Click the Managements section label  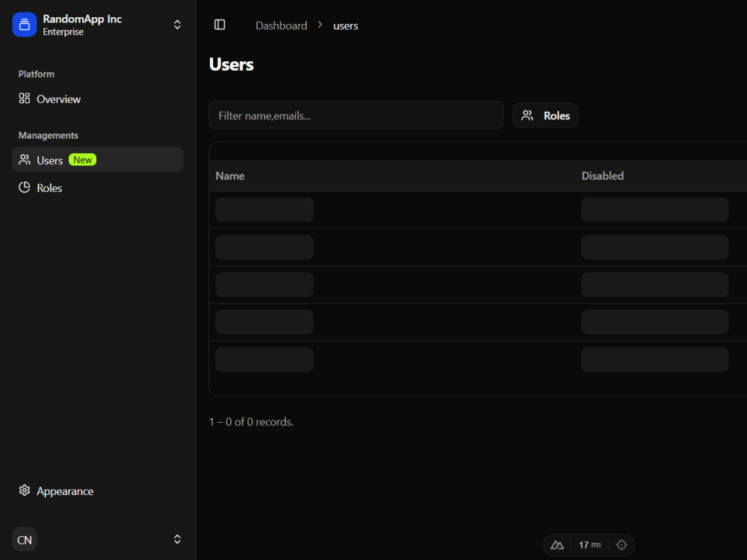click(x=48, y=135)
